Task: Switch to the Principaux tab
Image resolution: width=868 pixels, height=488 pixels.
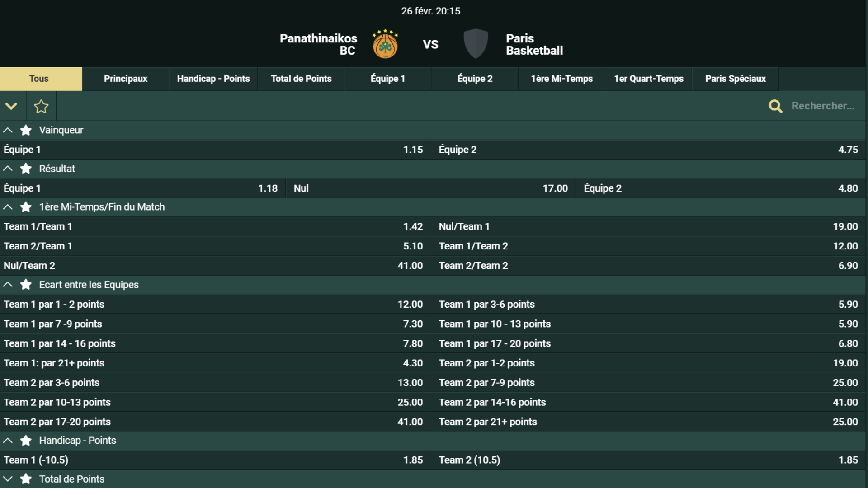Action: coord(125,79)
